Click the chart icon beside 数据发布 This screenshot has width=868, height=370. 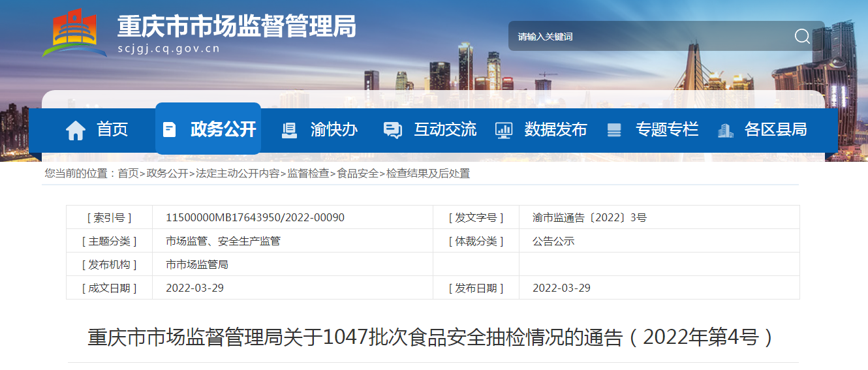504,130
